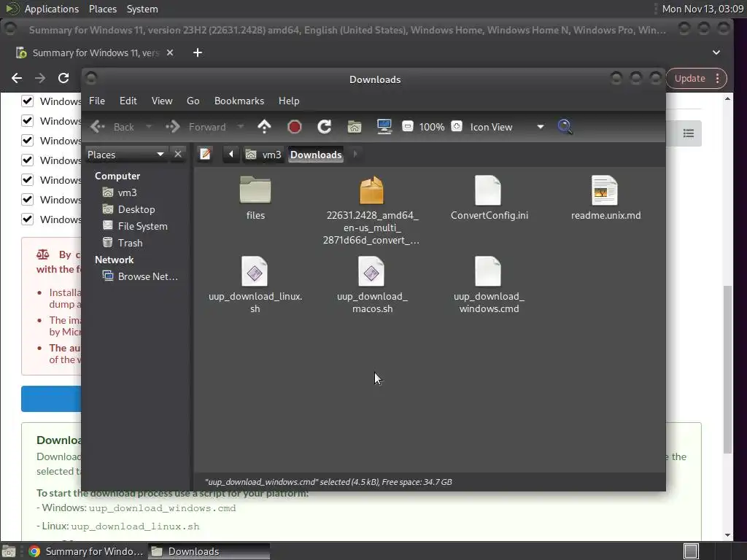Expand Back history dropdown arrow

coord(149,127)
